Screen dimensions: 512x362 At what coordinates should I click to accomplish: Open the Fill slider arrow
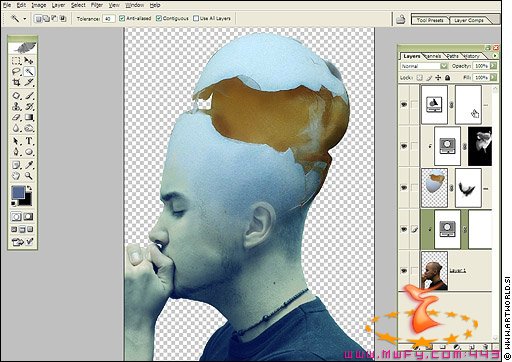(x=493, y=77)
